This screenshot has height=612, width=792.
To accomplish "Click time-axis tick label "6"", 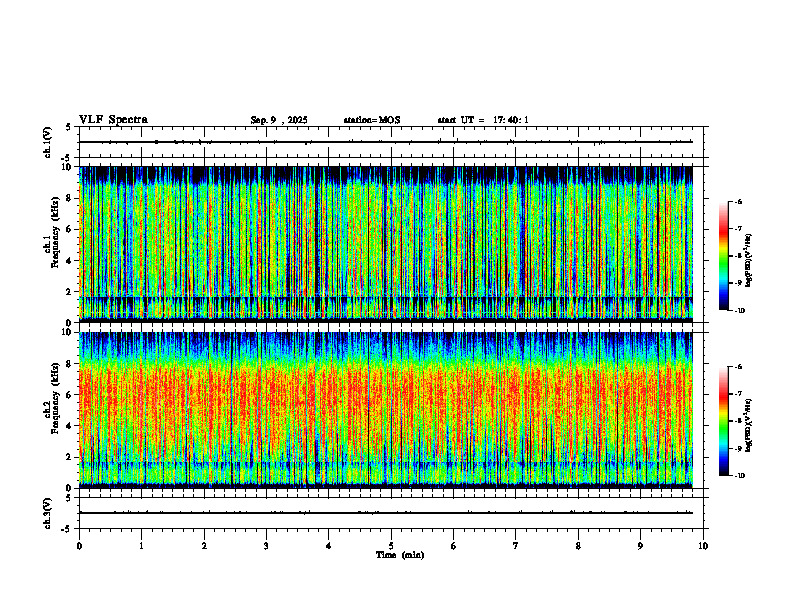I will (454, 546).
